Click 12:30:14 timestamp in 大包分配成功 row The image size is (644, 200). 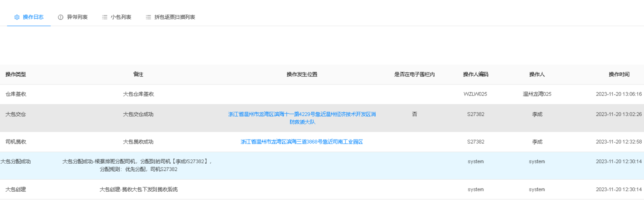pos(619,162)
